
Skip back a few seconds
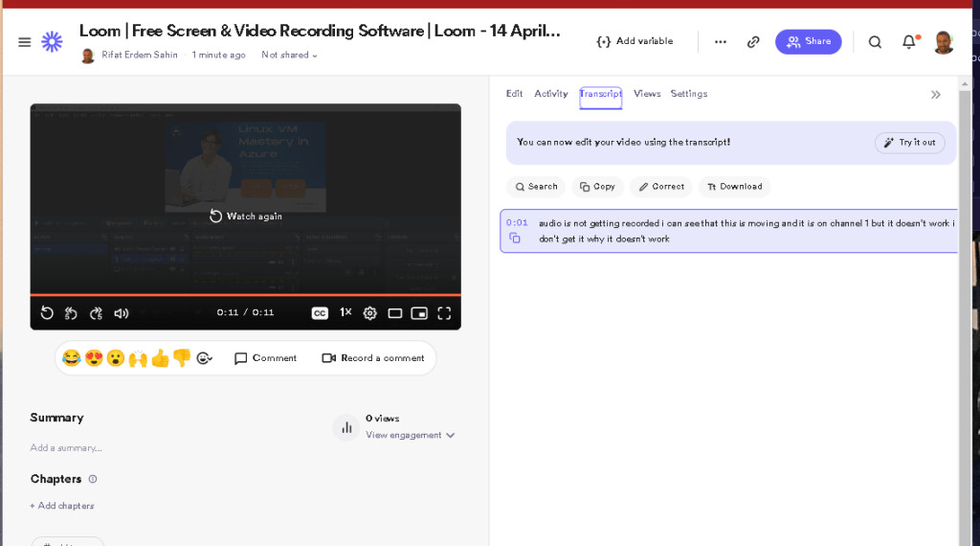[x=71, y=313]
